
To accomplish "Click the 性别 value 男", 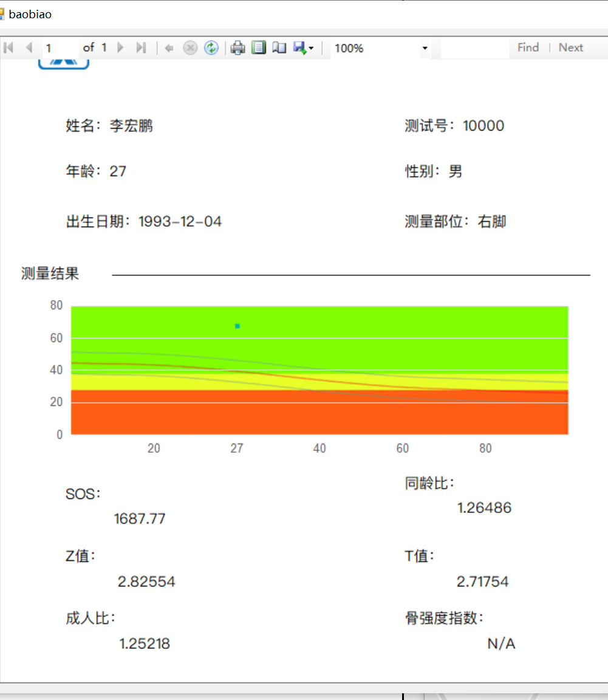I will tap(456, 171).
